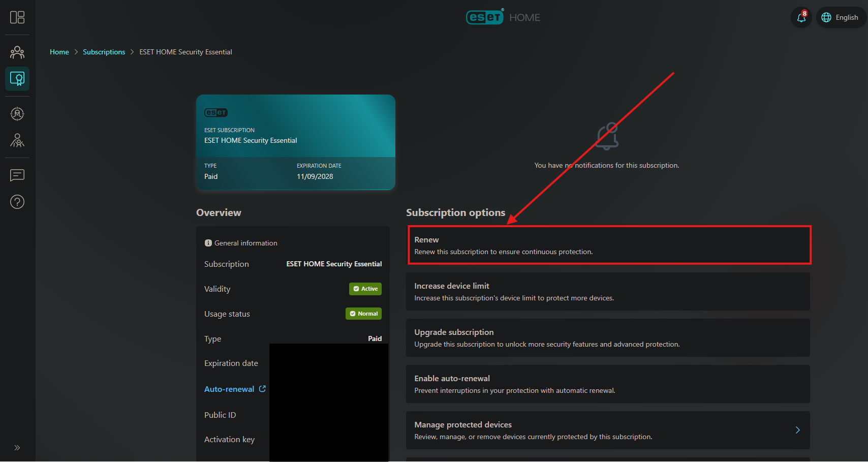This screenshot has width=868, height=462.
Task: Open the circular shield-person sidebar icon
Action: coord(17,114)
